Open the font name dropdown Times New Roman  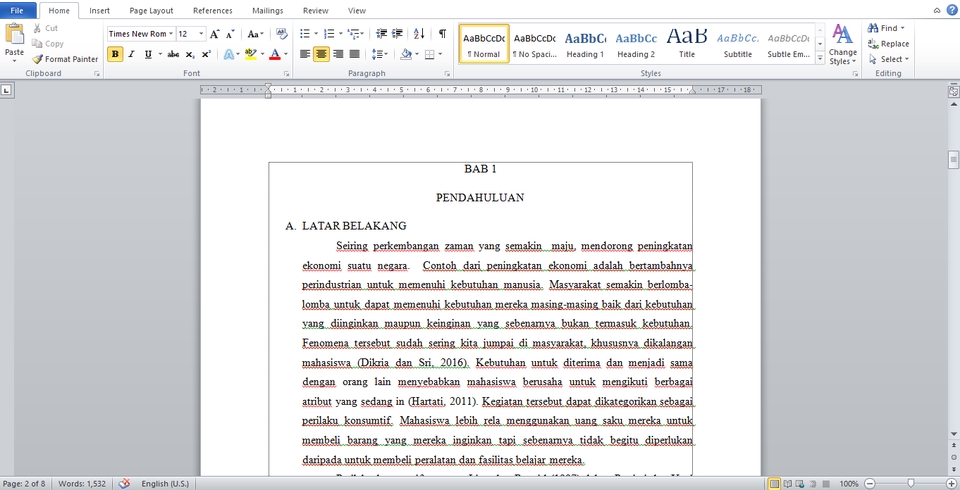171,34
